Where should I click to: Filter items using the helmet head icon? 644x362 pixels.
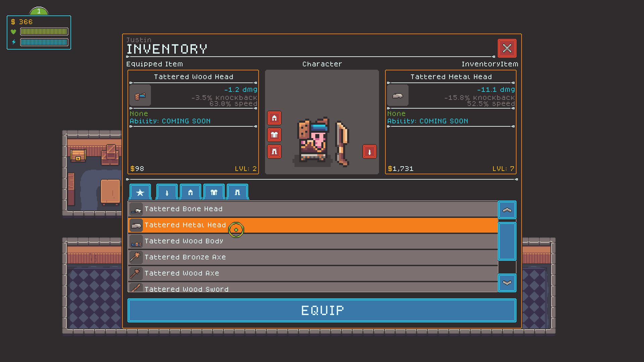click(190, 192)
